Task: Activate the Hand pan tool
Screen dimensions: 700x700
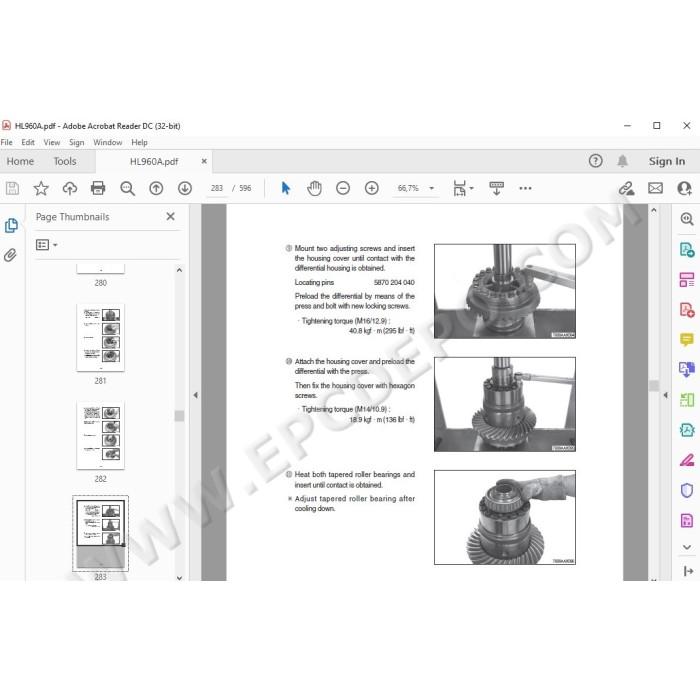Action: (314, 188)
